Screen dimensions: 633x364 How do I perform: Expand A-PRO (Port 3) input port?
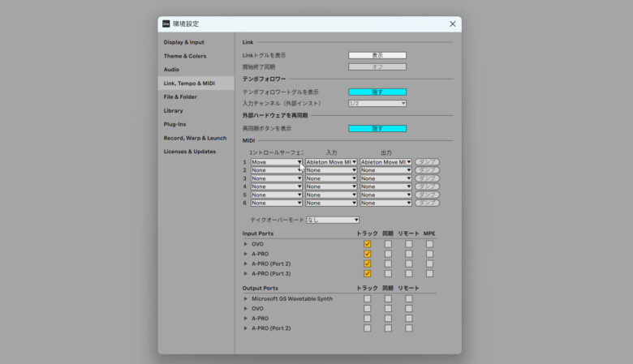click(x=246, y=273)
